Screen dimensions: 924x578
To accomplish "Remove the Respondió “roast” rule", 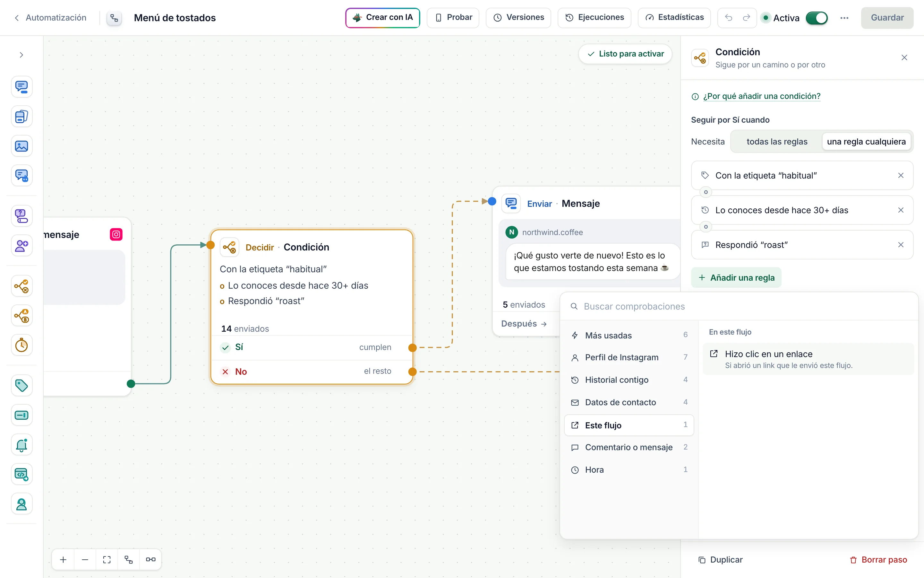I will click(901, 245).
